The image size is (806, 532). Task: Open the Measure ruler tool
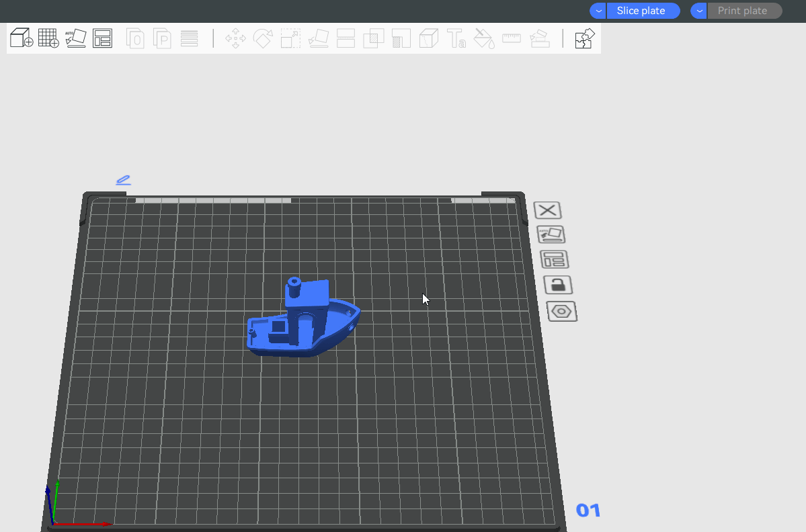click(512, 38)
